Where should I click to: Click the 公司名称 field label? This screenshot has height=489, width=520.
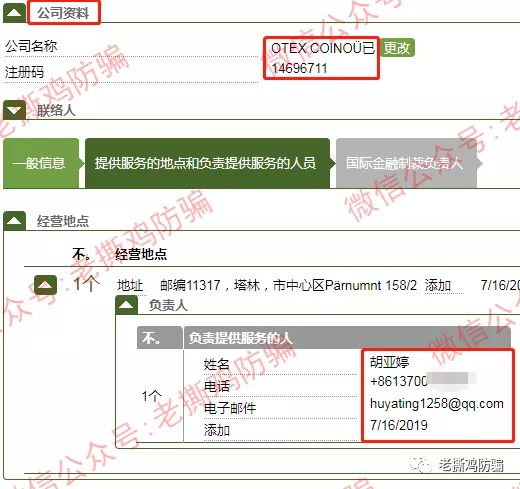click(31, 46)
